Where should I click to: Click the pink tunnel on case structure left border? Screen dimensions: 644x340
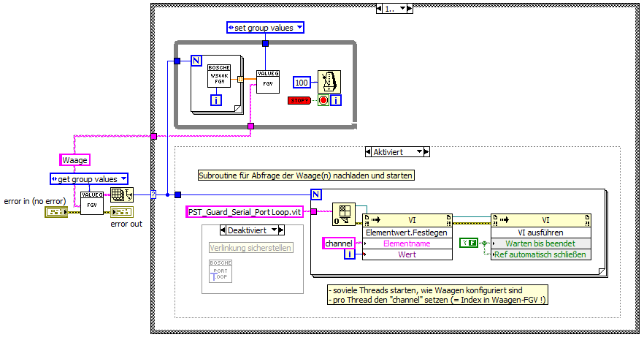tap(153, 136)
